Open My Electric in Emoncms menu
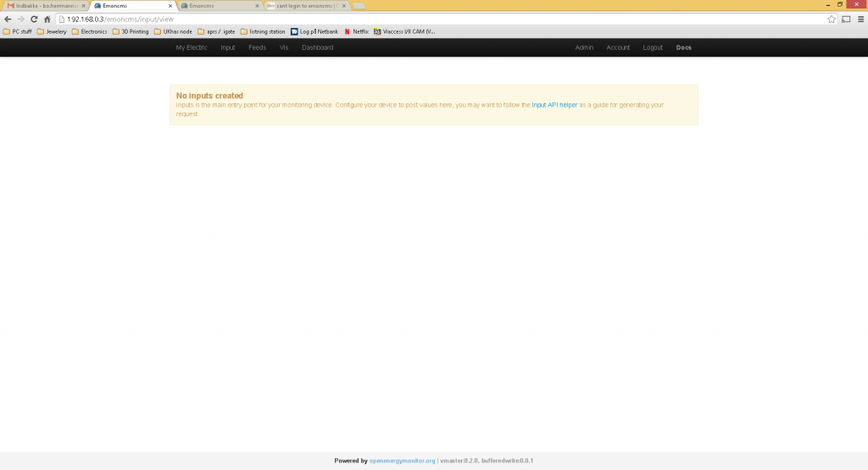This screenshot has width=868, height=470. pos(192,47)
